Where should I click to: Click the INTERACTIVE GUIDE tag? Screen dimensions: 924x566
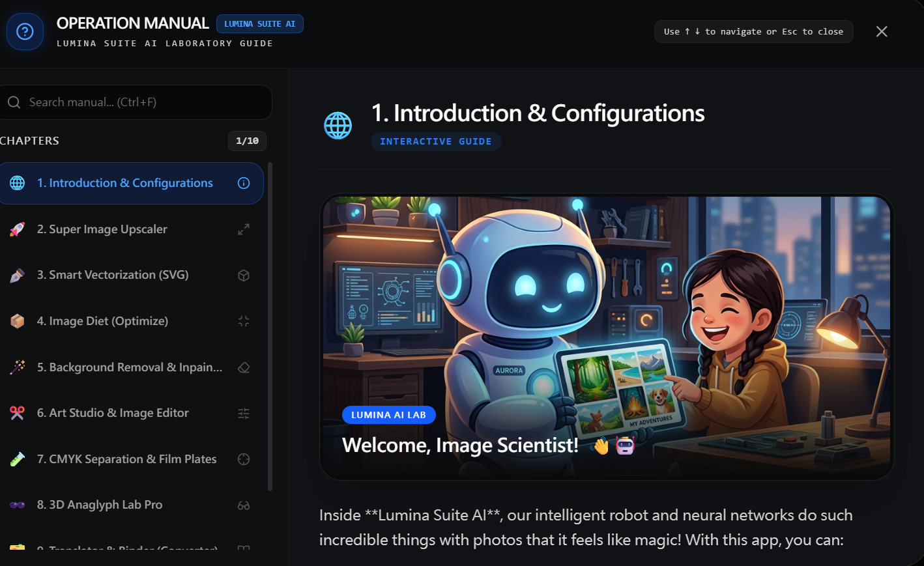point(436,141)
